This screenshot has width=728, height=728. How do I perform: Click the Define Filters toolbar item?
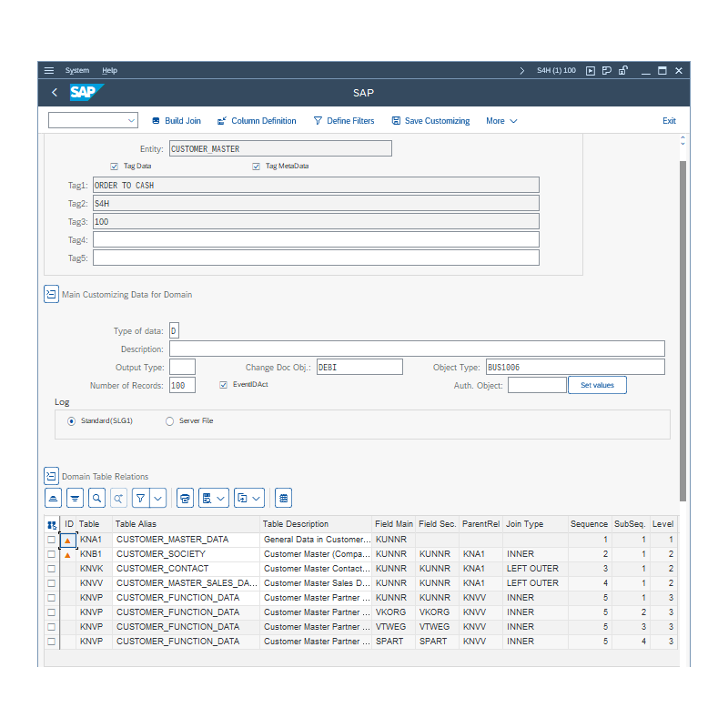344,121
